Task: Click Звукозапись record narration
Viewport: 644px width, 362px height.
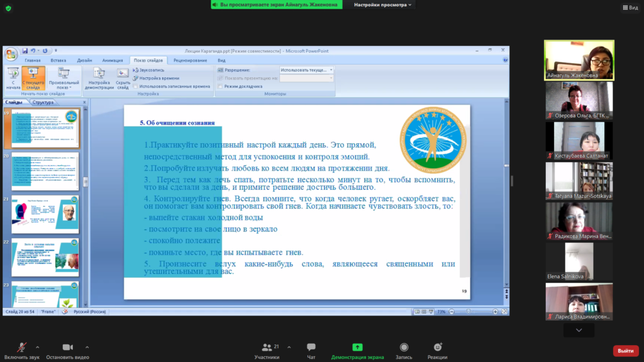Action: (148, 70)
